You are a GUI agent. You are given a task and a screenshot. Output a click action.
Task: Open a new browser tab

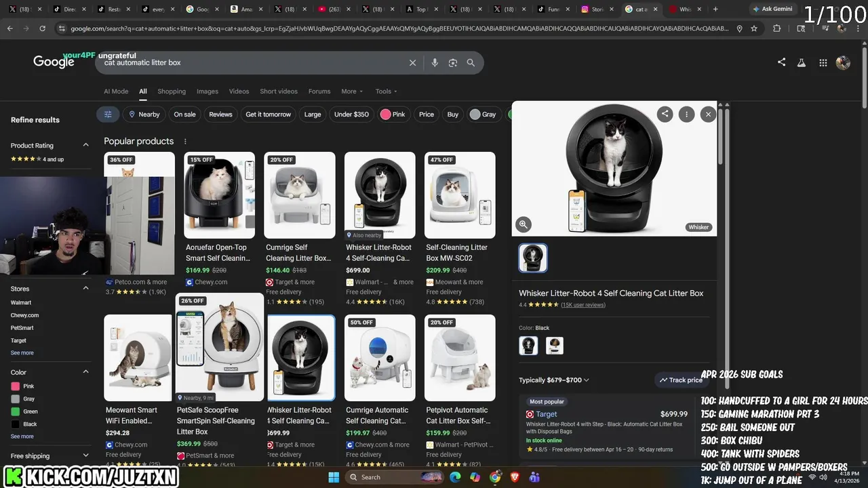click(x=715, y=9)
